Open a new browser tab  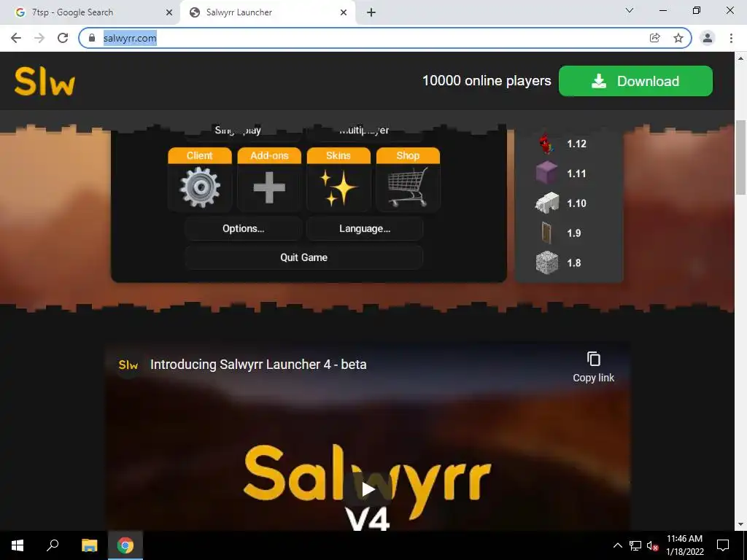click(371, 13)
